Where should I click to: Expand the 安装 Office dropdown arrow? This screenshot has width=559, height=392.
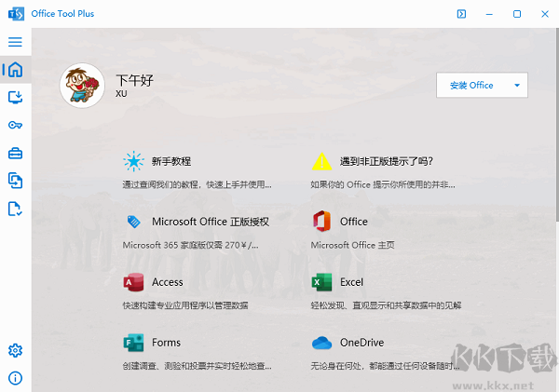pos(517,85)
